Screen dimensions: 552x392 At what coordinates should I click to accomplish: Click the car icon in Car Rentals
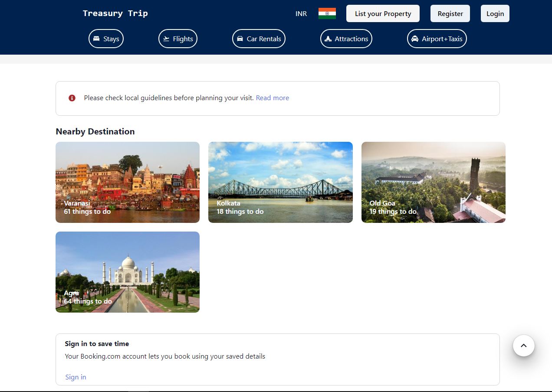pos(240,39)
